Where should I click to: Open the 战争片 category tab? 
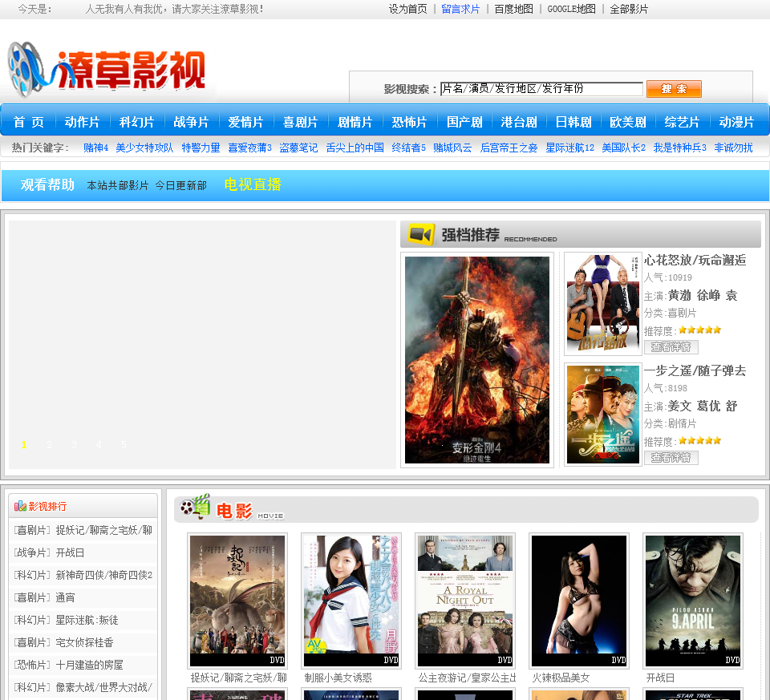click(191, 122)
